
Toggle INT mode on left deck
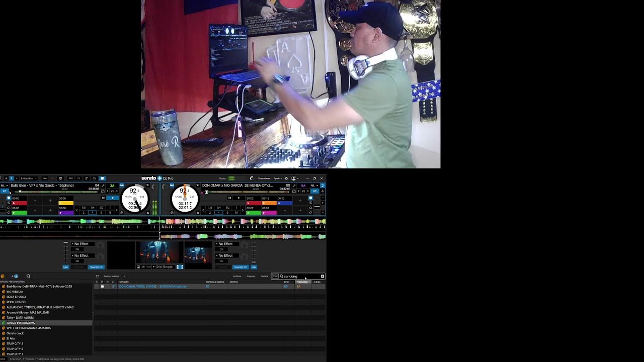[x=5, y=191]
